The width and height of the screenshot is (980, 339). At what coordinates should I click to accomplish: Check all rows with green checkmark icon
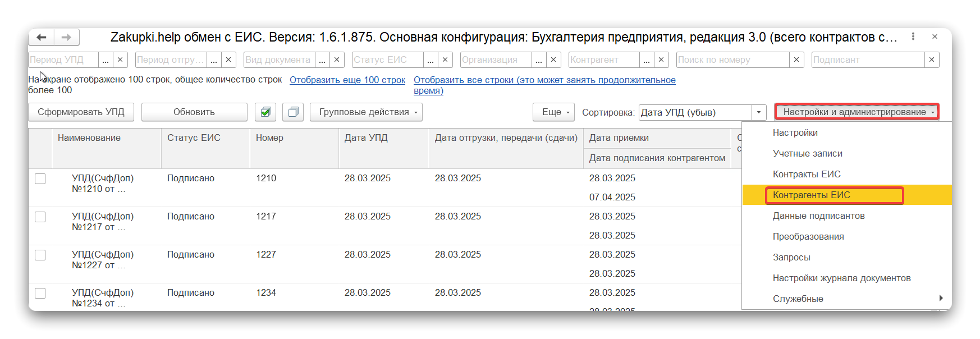point(265,112)
